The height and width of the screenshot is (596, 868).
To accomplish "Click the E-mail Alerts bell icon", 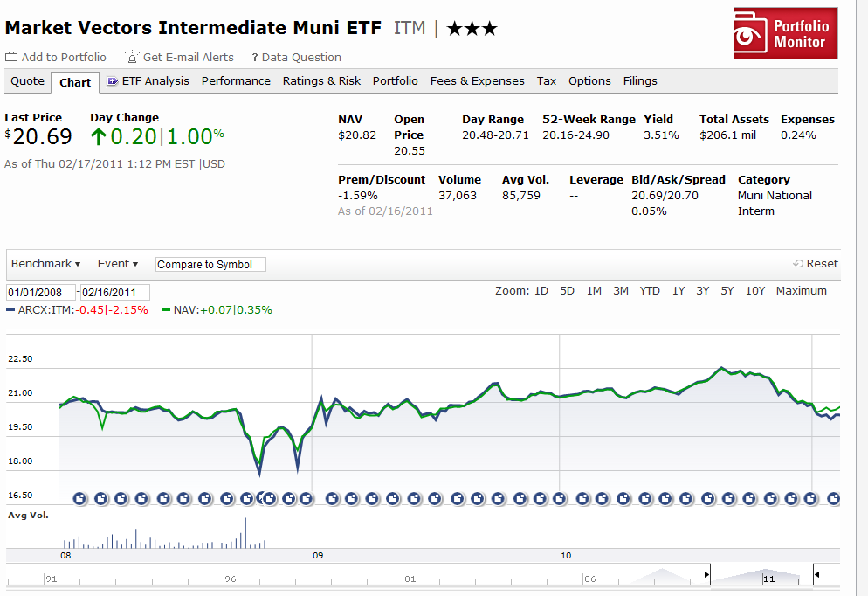I will point(132,57).
